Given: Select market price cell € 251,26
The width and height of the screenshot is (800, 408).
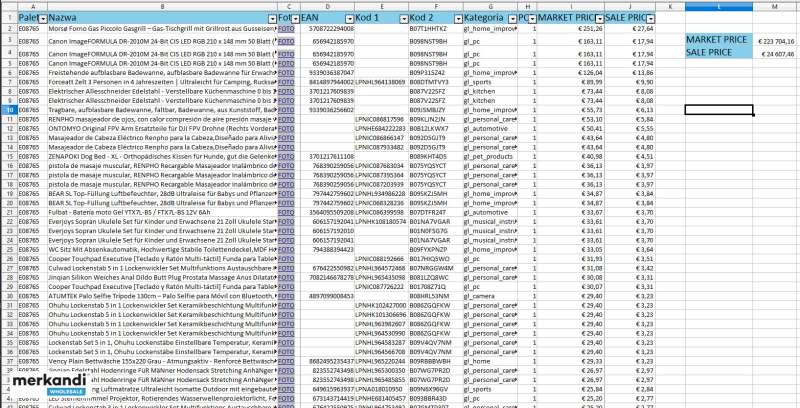Looking at the screenshot, I should [x=571, y=29].
